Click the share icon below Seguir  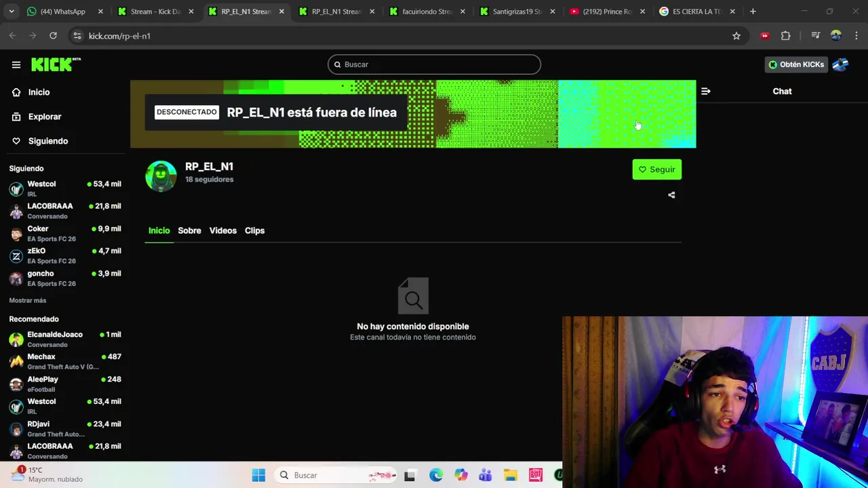click(671, 195)
